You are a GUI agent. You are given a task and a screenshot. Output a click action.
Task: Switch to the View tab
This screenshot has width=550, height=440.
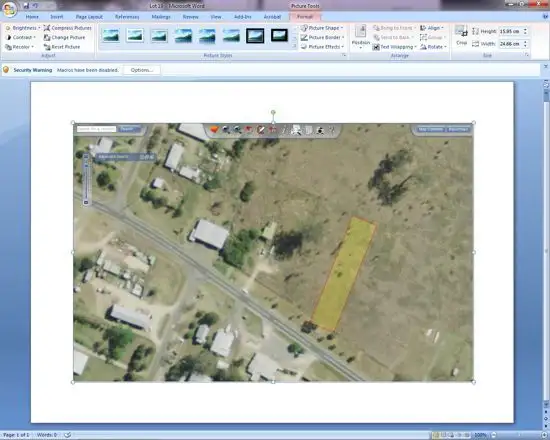pyautogui.click(x=216, y=16)
